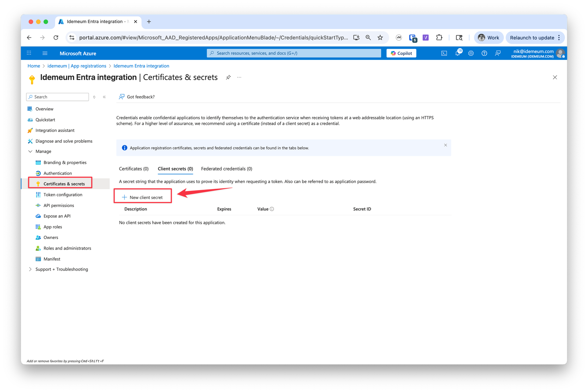This screenshot has height=392, width=588.
Task: Focus the sidebar Search field
Action: [x=58, y=97]
